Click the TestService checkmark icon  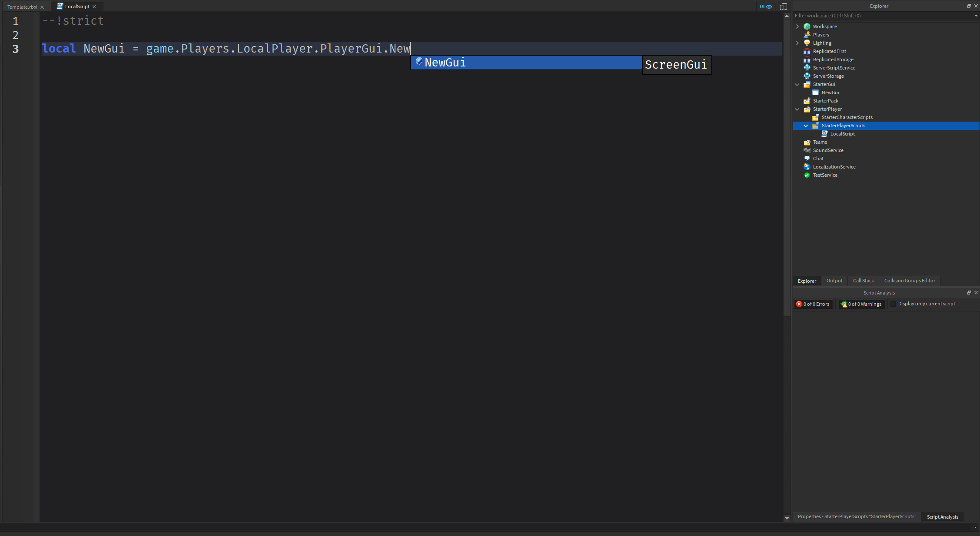click(x=807, y=175)
